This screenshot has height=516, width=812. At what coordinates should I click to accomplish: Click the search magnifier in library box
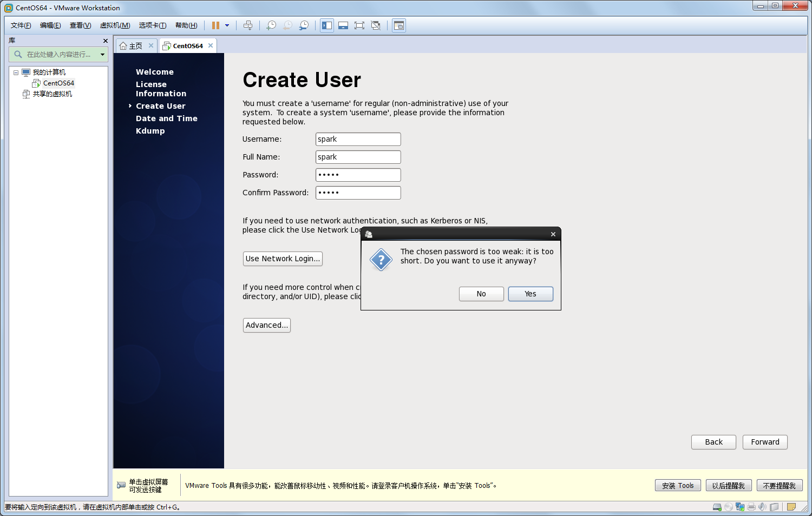click(18, 54)
